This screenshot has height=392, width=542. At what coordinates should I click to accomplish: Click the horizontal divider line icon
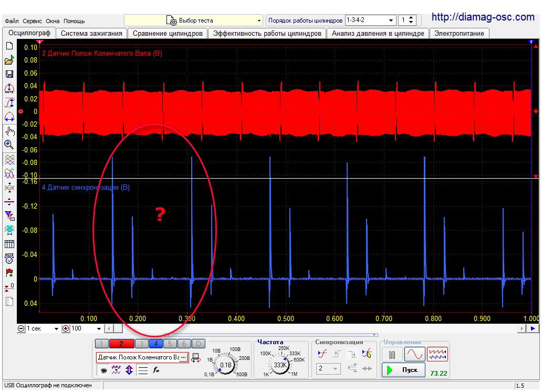[x=9, y=201]
